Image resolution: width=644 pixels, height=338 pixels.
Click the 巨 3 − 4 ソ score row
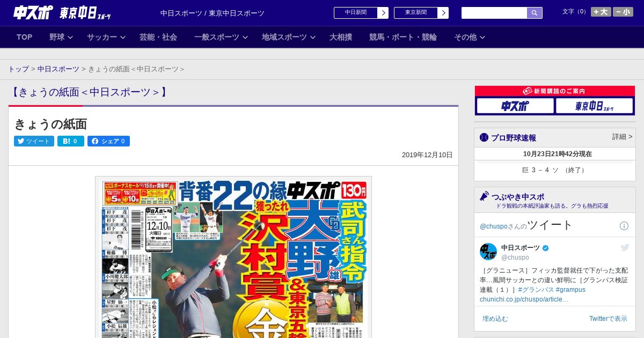(555, 170)
